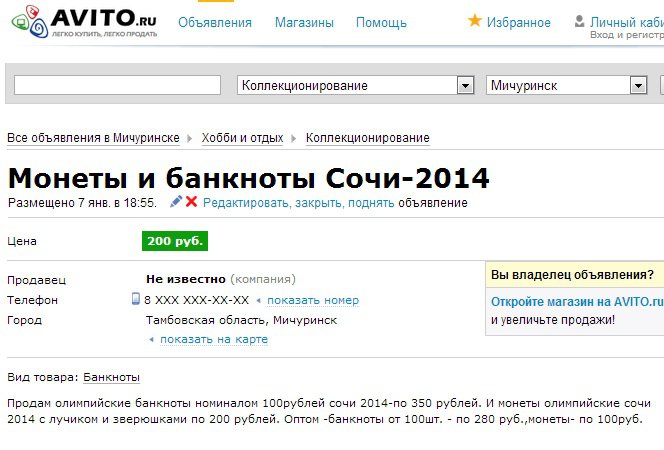Click the arrow before показать номер
Viewport: 664px width, 450px height.
[x=258, y=301]
